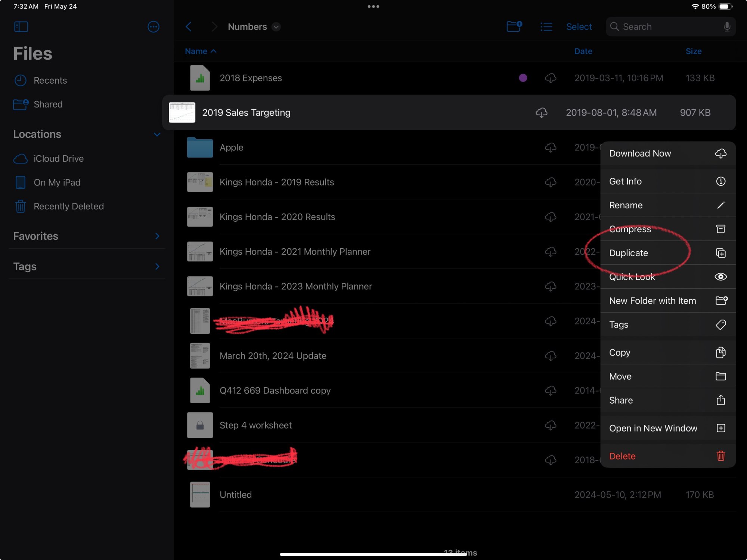Viewport: 747px width, 560px height.
Task: Choose Share in the context menu
Action: [668, 400]
